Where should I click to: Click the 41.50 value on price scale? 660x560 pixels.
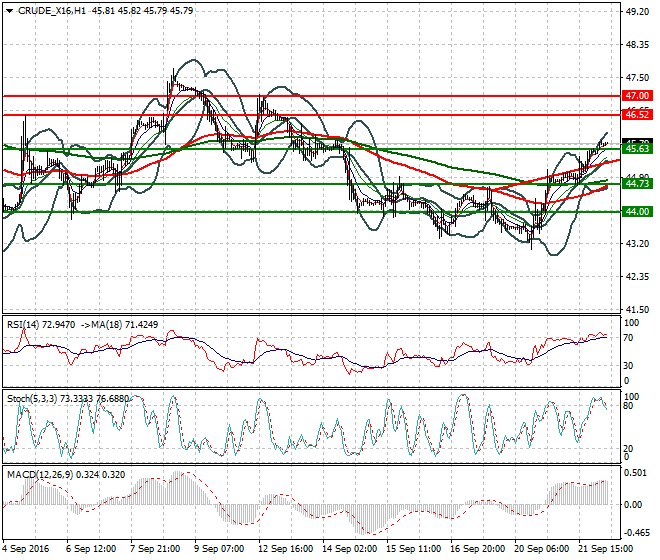point(636,309)
